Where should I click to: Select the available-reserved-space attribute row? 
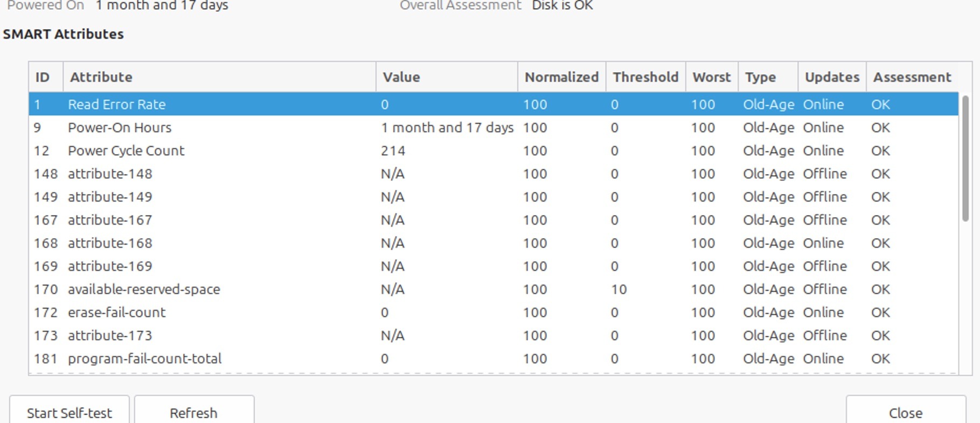click(144, 289)
